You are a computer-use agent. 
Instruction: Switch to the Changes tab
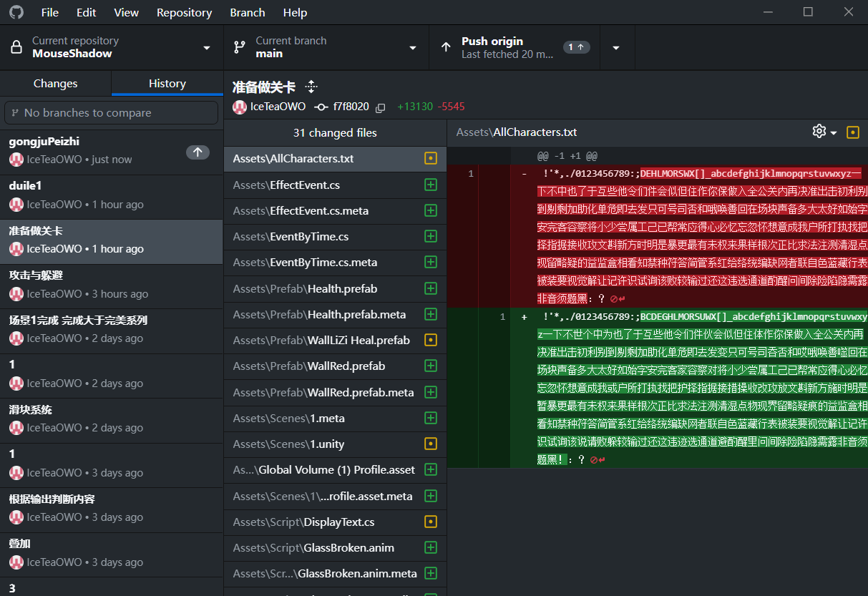(x=55, y=83)
